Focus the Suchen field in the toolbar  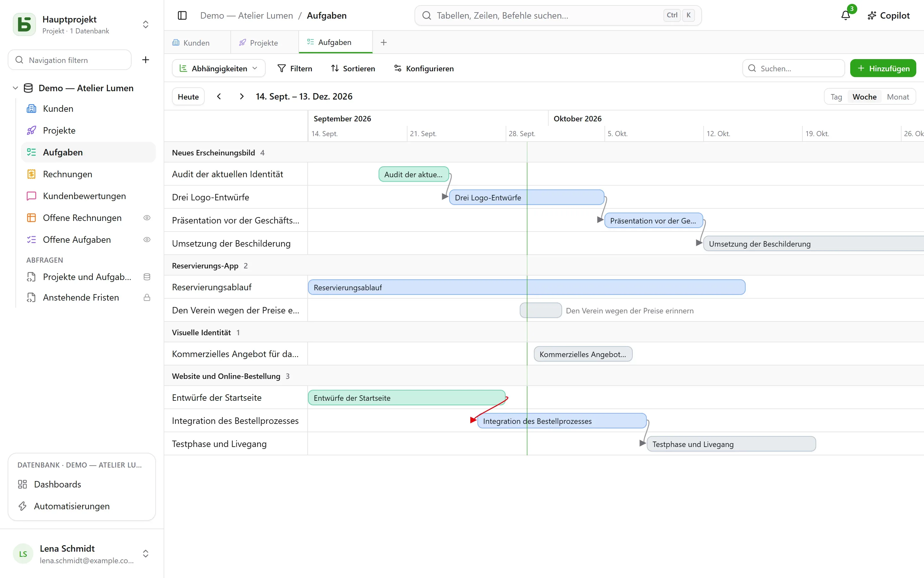793,68
